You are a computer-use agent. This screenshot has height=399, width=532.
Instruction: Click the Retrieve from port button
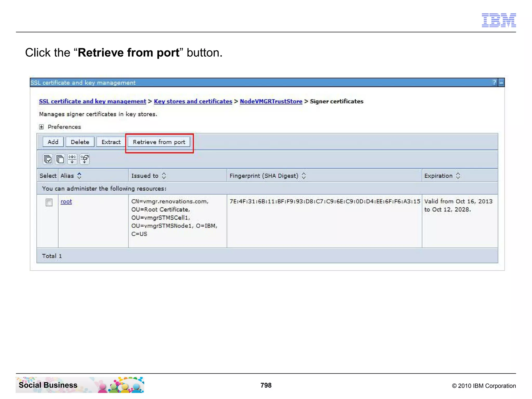click(x=159, y=142)
